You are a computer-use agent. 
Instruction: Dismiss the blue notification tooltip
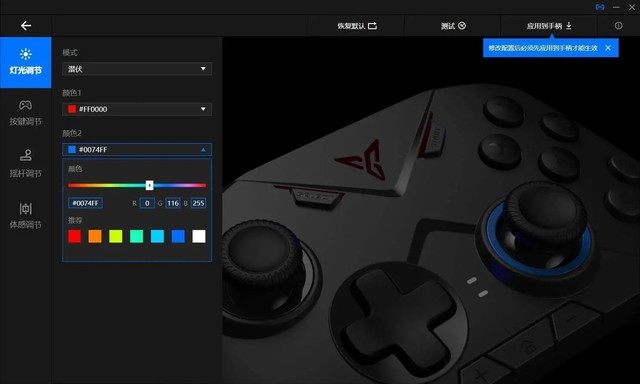(608, 48)
